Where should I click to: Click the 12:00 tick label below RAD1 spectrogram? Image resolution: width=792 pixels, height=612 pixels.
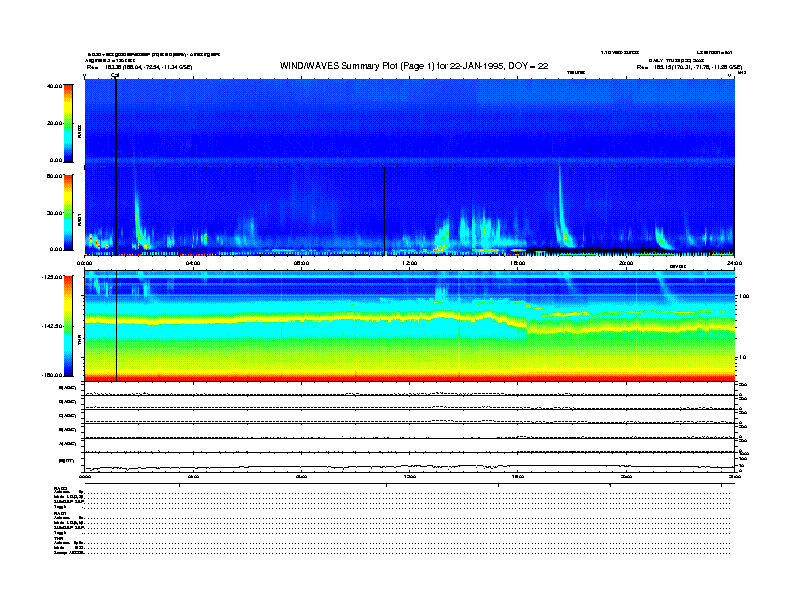click(x=409, y=263)
